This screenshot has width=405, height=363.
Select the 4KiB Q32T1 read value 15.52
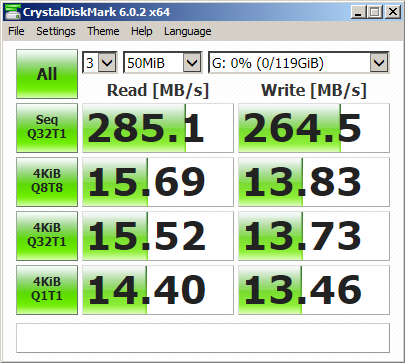pyautogui.click(x=158, y=236)
